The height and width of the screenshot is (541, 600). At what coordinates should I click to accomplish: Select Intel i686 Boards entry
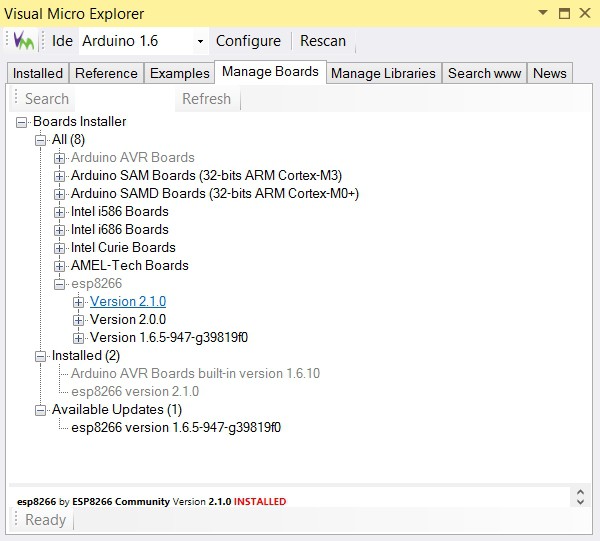(x=120, y=229)
